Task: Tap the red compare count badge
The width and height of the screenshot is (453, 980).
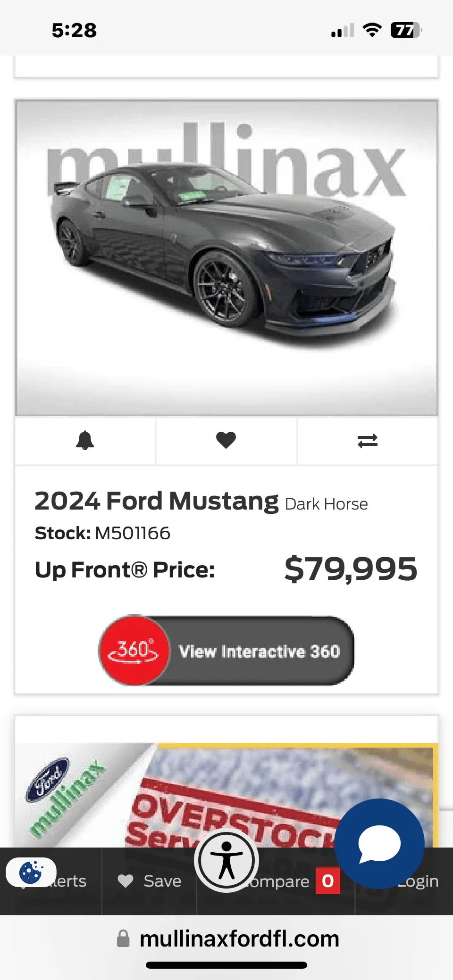Action: click(x=328, y=881)
